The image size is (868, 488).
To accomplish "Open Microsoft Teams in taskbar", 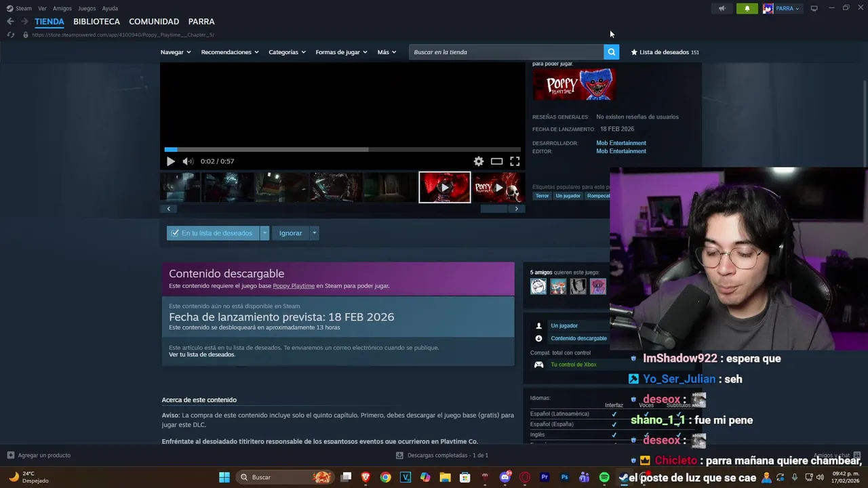I will (x=584, y=477).
